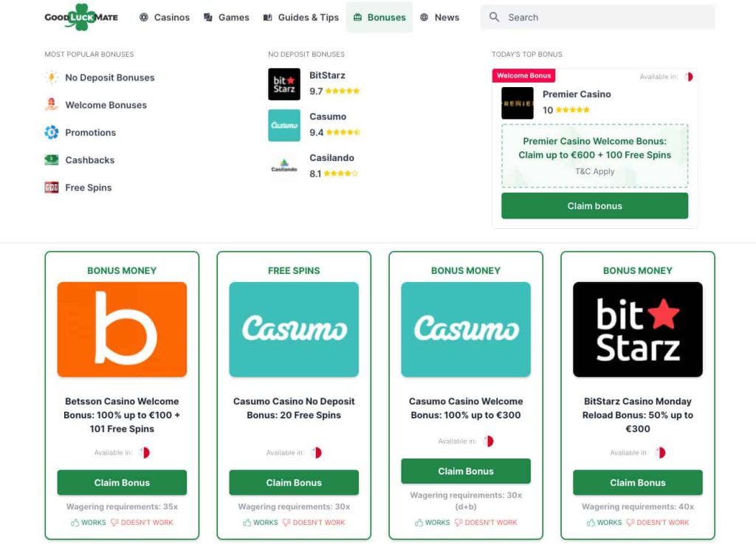Choose the Free Spins slot icon
The image size is (756, 553).
(x=52, y=188)
